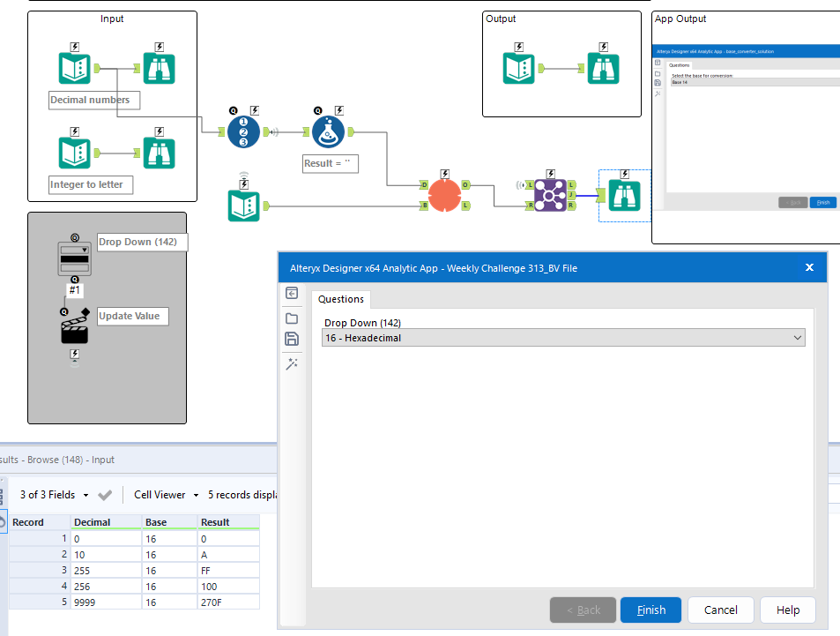This screenshot has width=840, height=636.
Task: Click the lightning bolt anchor above Generate Rows
Action: [x=444, y=174]
